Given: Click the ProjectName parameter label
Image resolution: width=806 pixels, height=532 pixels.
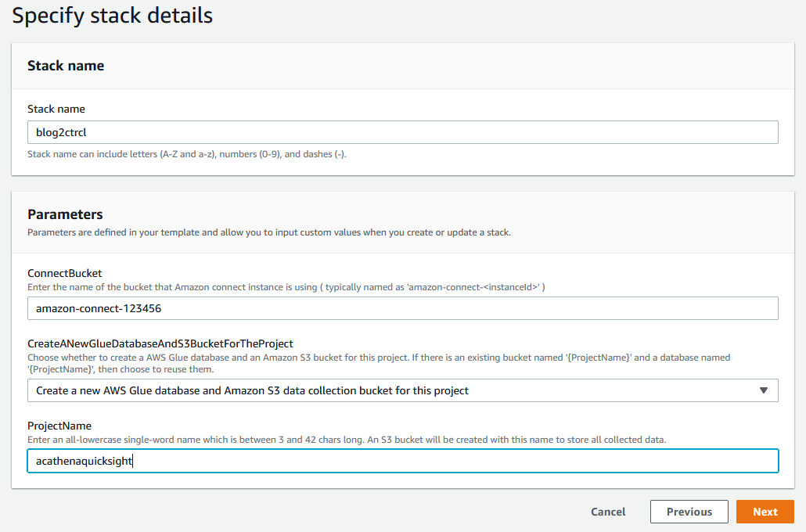Looking at the screenshot, I should tap(59, 426).
